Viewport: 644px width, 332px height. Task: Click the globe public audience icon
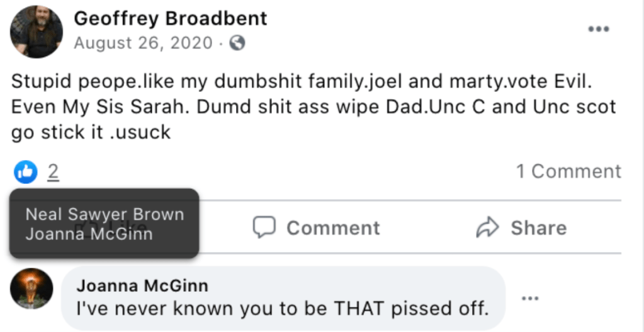(237, 43)
